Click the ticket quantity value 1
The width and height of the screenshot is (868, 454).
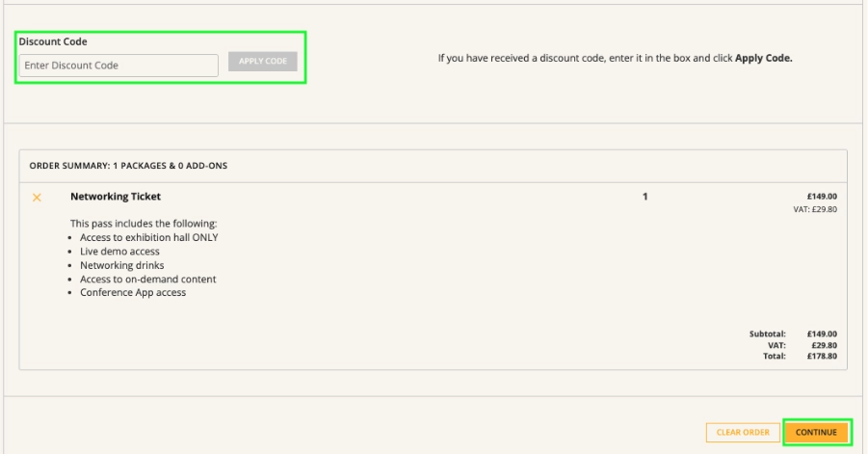644,198
